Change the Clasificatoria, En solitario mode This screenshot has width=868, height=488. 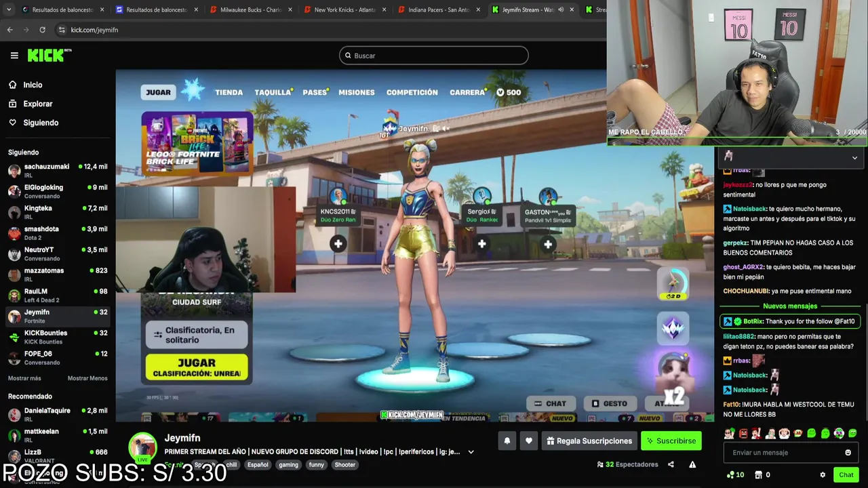click(x=197, y=335)
